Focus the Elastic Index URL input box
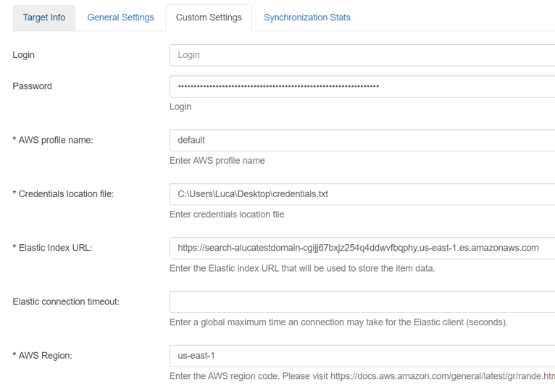 362,248
